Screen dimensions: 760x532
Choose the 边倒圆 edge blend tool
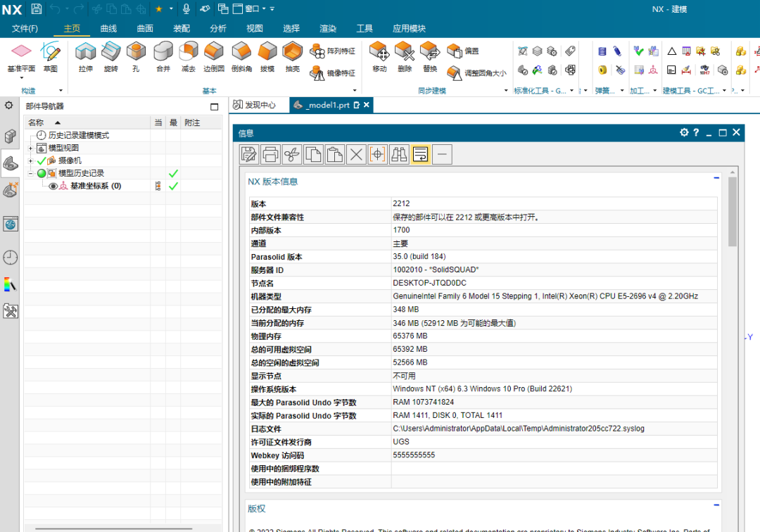click(214, 57)
